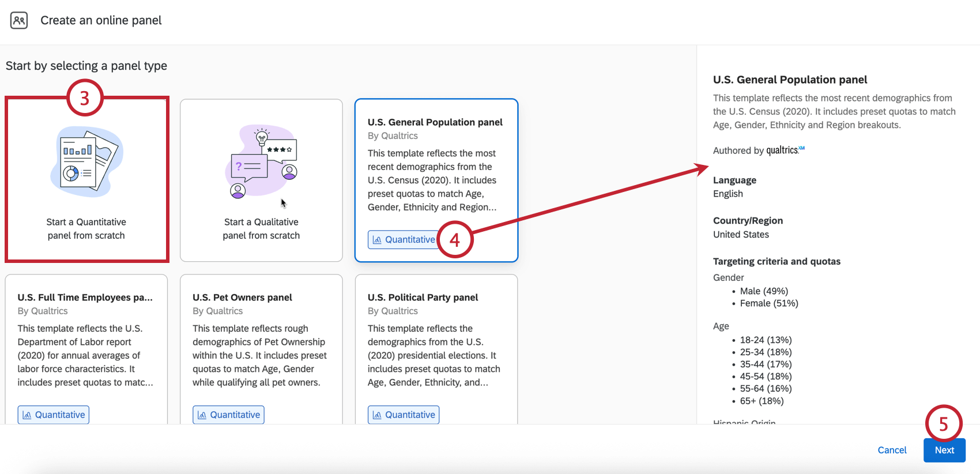Select the U.S. Pet Owners panel card

point(262,349)
